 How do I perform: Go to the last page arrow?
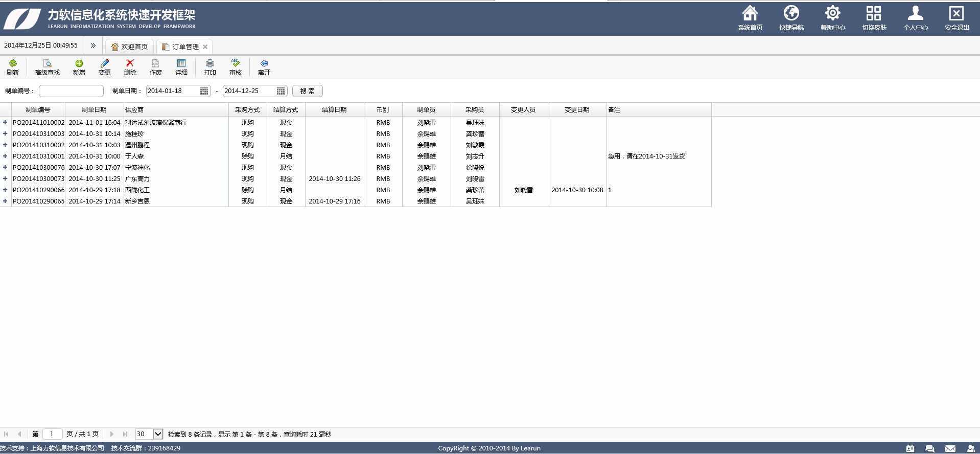tap(125, 434)
